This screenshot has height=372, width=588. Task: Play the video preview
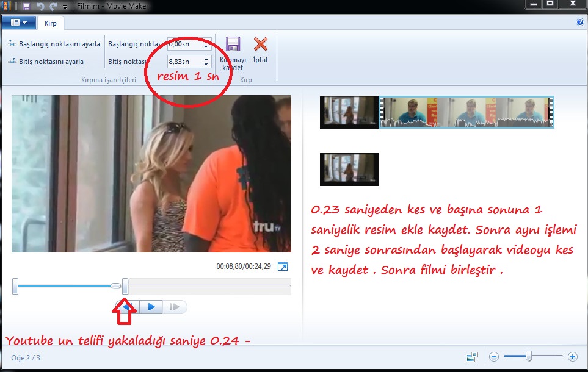[151, 307]
